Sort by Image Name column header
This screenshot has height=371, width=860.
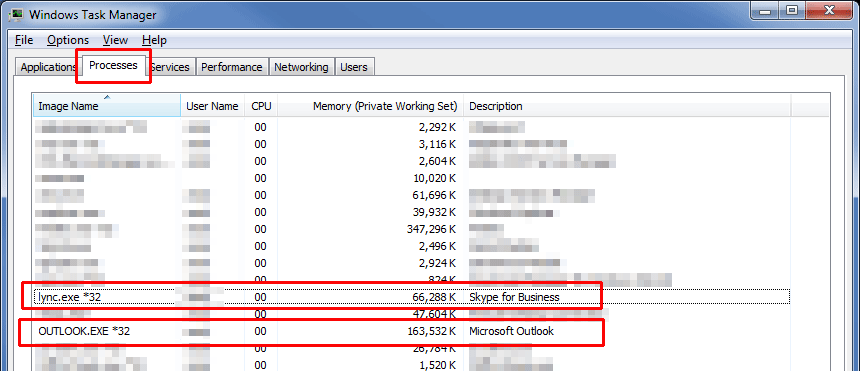(107, 106)
